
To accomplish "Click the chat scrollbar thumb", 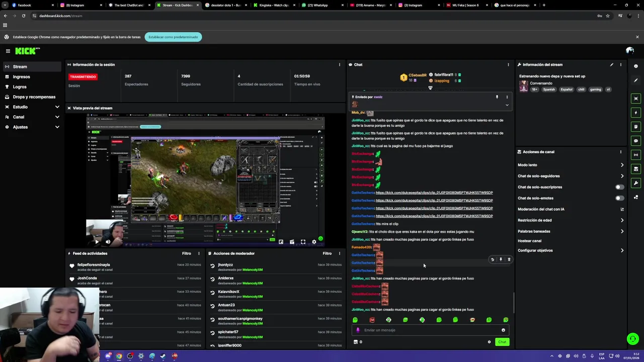I will tap(514, 302).
